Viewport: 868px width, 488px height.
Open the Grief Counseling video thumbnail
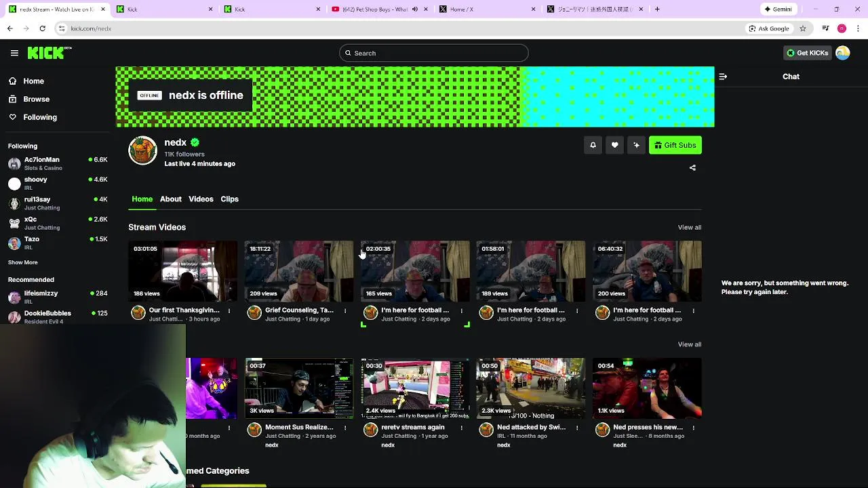[x=299, y=271]
